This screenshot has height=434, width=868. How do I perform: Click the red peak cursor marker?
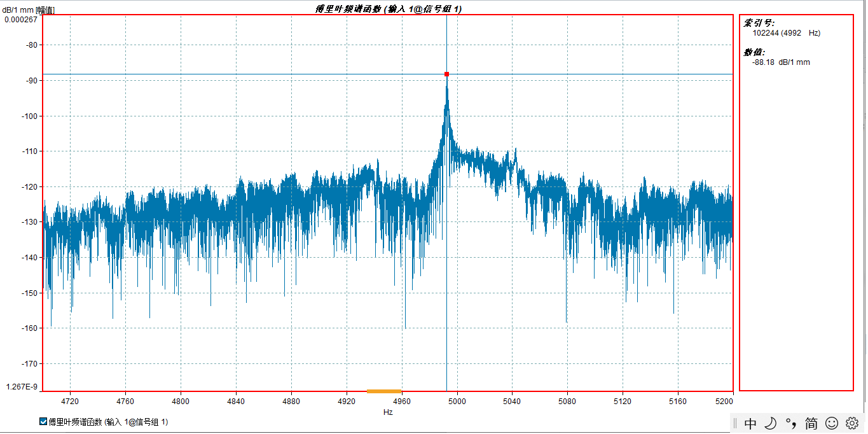(446, 74)
